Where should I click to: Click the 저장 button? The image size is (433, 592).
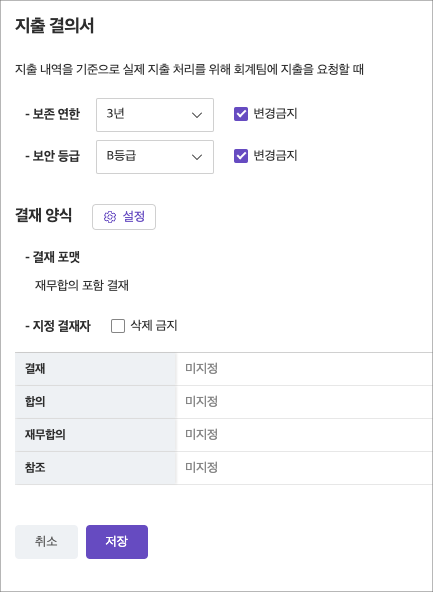[117, 542]
